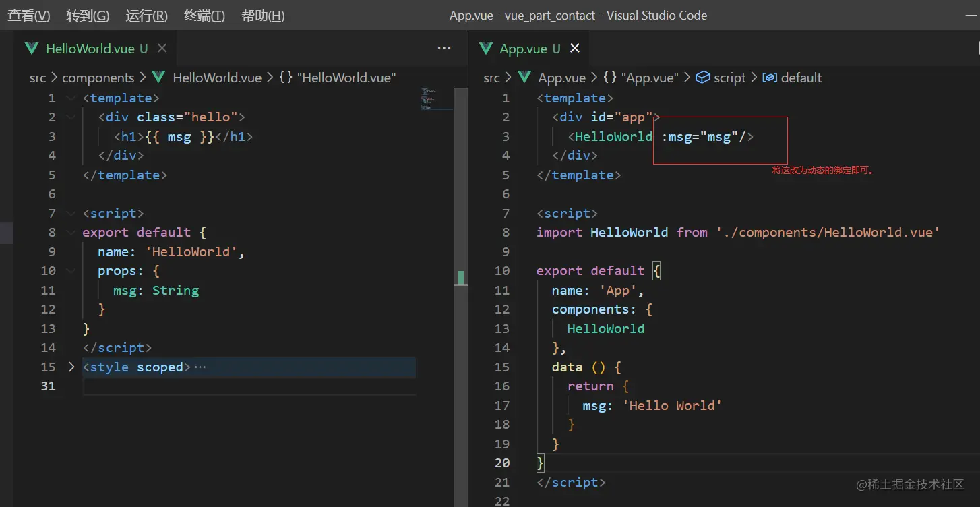Click the closing </template> tag in HelloWorld.vue
Screen dimensions: 980x507
pyautogui.click(x=125, y=175)
